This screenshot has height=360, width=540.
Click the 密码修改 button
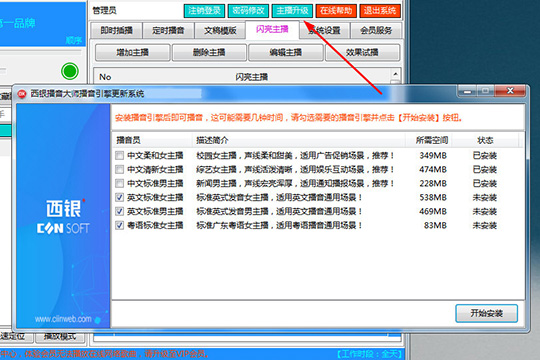[248, 11]
